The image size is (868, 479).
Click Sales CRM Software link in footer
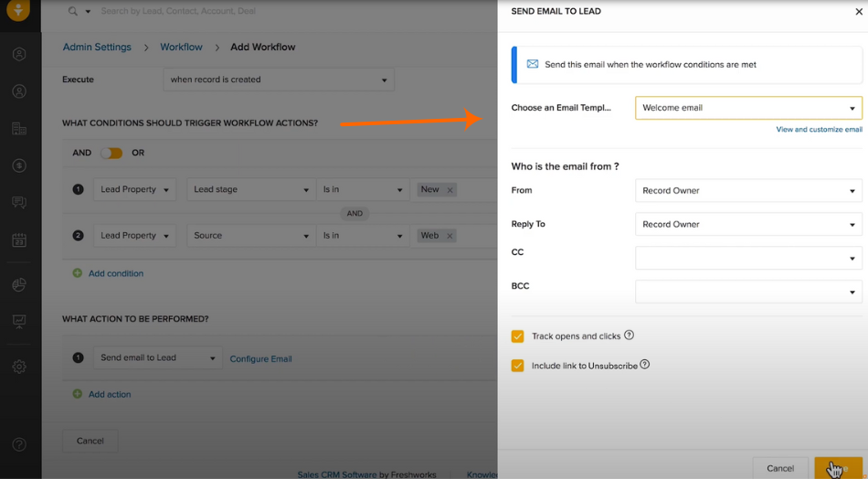tap(336, 474)
